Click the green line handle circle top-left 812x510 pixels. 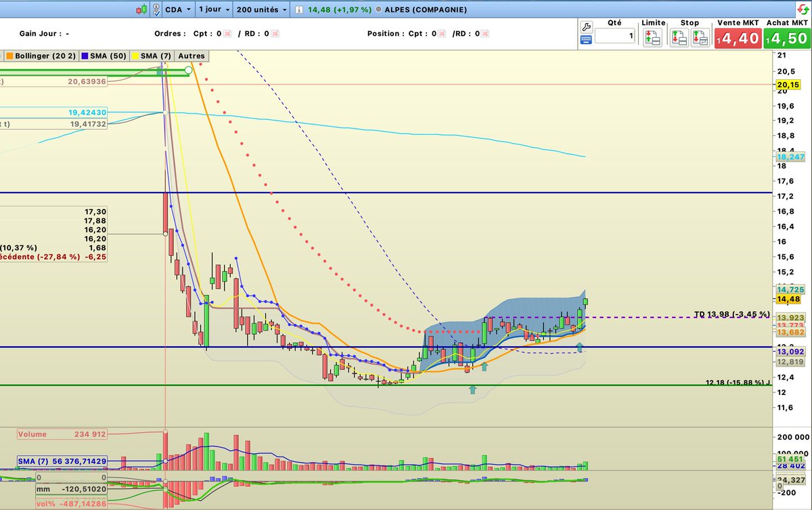tap(188, 70)
